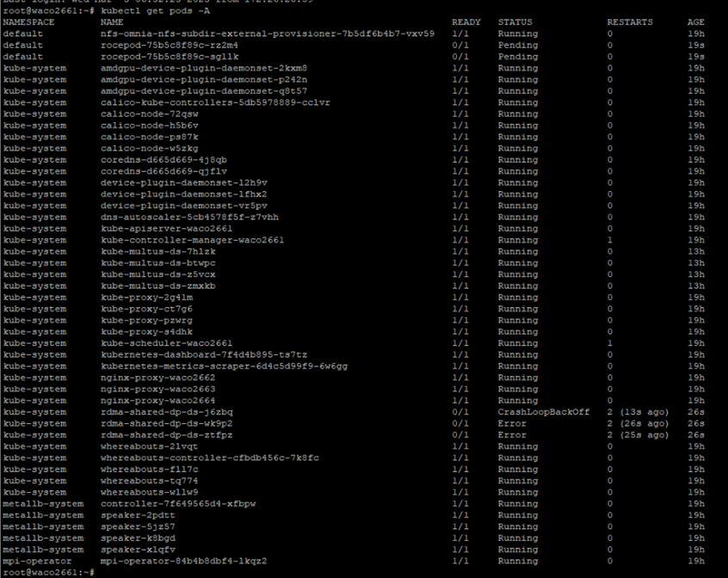Select kubernetes-metrics-scraper-6d4c5d99f9-6w6gg pod name
Image resolution: width=728 pixels, height=578 pixels.
224,366
